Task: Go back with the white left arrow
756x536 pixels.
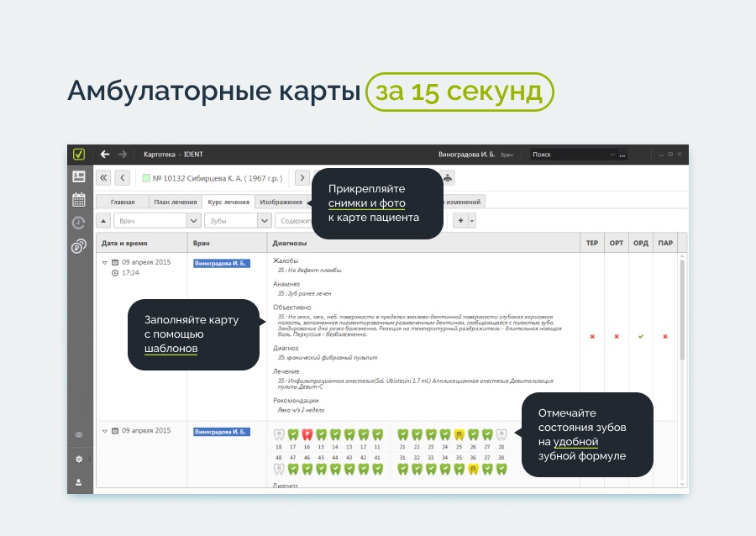Action: [x=105, y=155]
